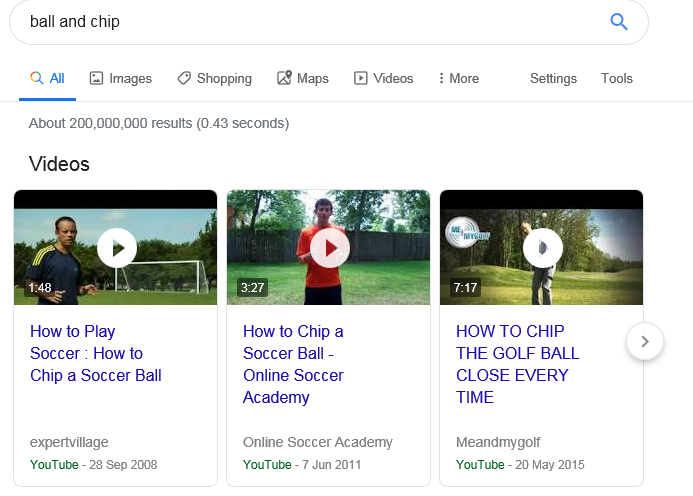Play the expertvillage soccer video
693x496 pixels.
[117, 248]
